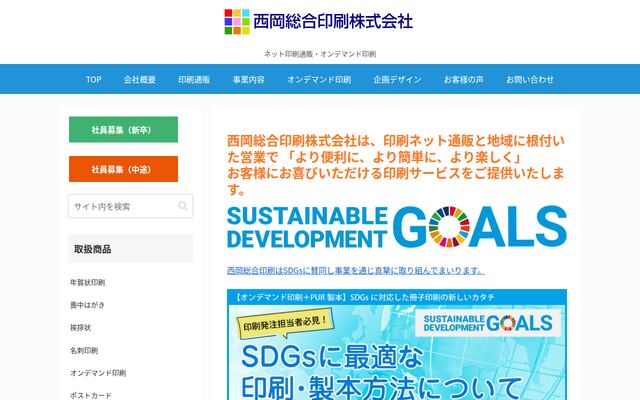Go to お客様の声 page
Screen dimensions: 640x400
464,80
